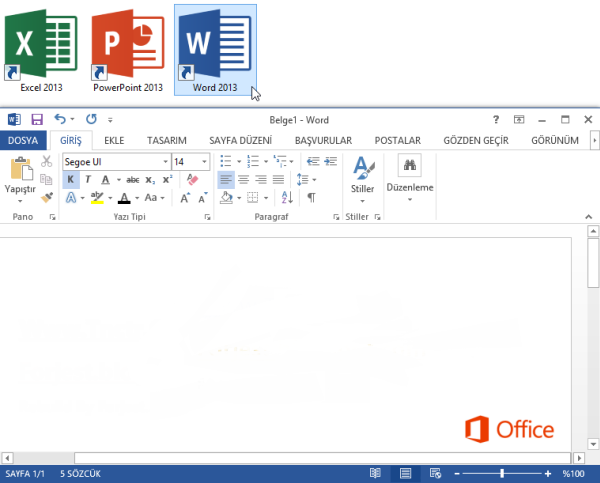
Task: Apply the yellow text highlight color
Action: click(x=97, y=198)
